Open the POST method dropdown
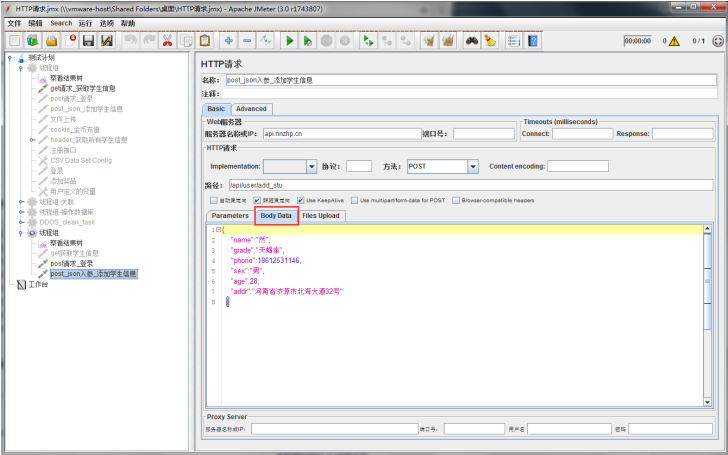Screen dimensions: 728x455 (x=472, y=166)
